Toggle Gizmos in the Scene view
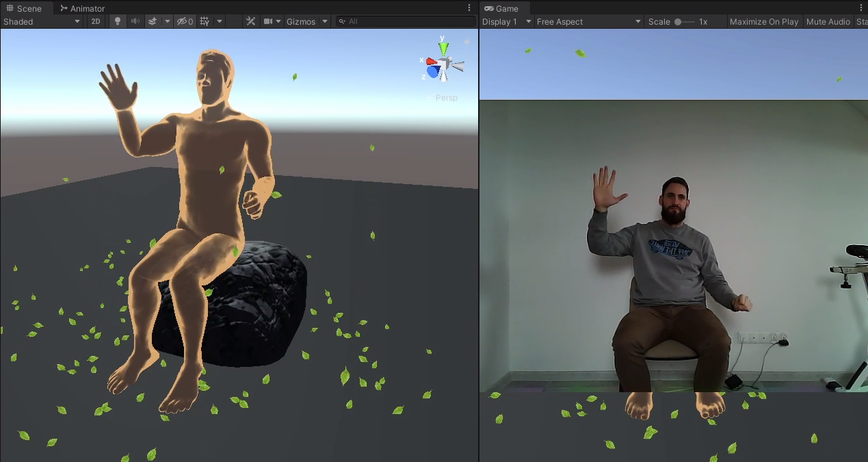Image resolution: width=868 pixels, height=462 pixels. (301, 21)
